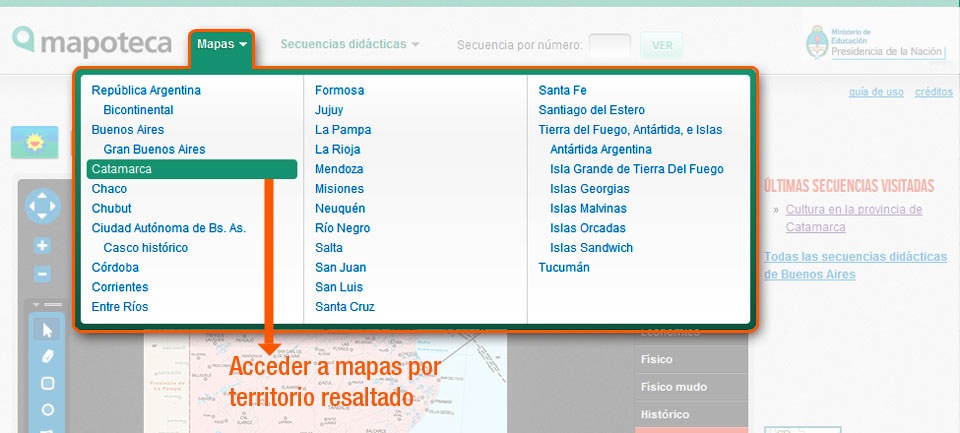Choose Islas Malvinas entry
Viewport: 960px width, 433px height.
(x=588, y=208)
